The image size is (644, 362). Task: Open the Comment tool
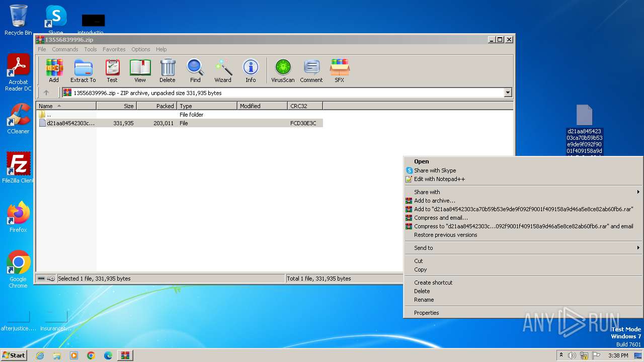(311, 70)
